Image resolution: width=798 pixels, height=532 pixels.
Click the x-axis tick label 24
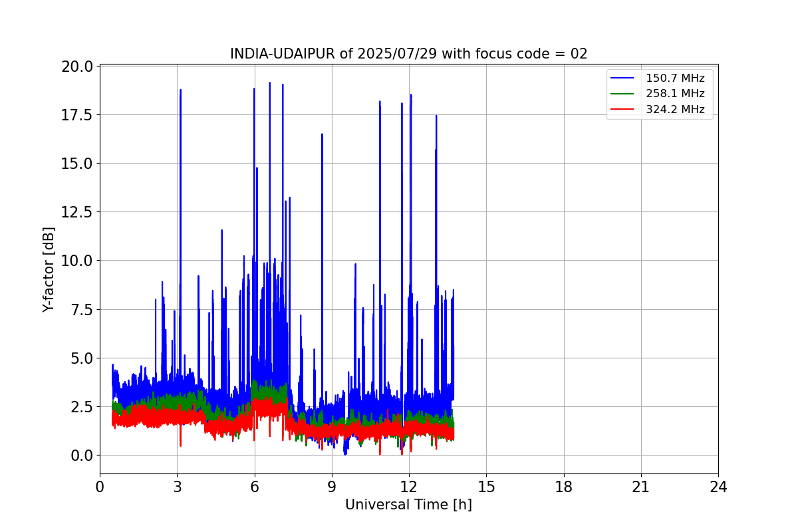(x=718, y=487)
